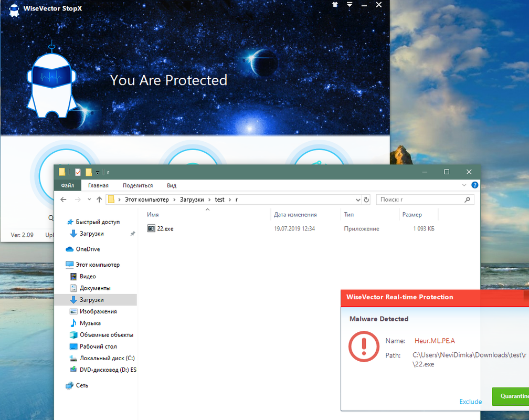Viewport: 529px width, 420px height.
Task: Open the Видео folder in the sidebar
Action: click(x=88, y=277)
